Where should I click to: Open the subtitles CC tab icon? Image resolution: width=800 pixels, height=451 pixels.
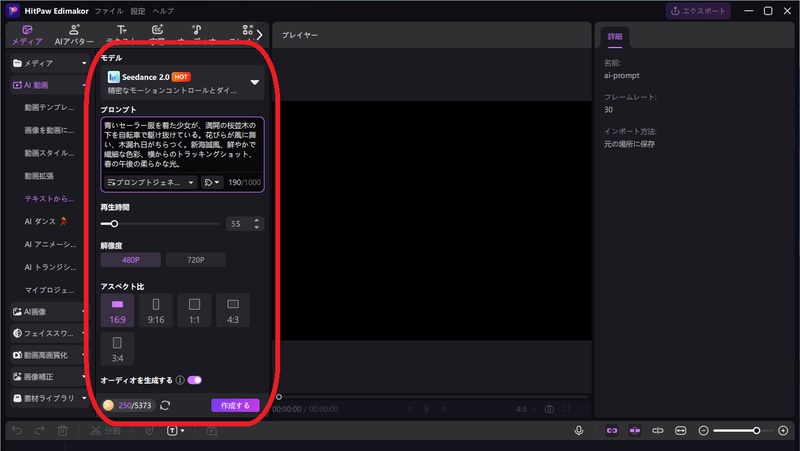pos(157,30)
